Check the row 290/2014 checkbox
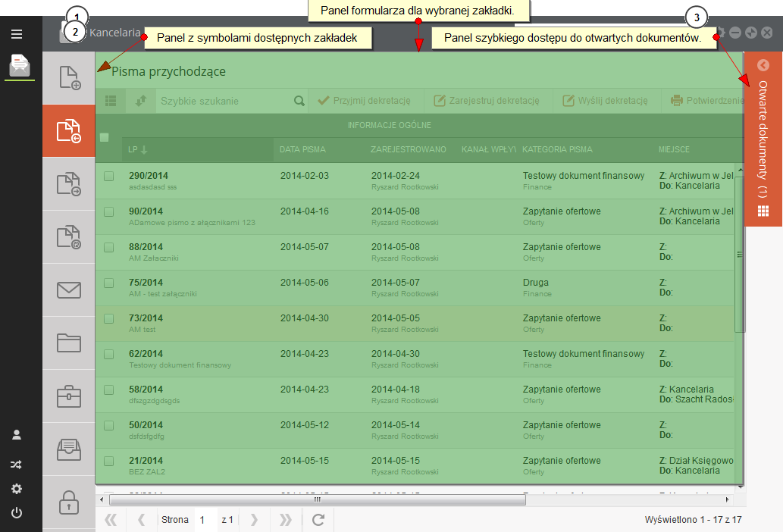This screenshot has width=783, height=532. (109, 176)
